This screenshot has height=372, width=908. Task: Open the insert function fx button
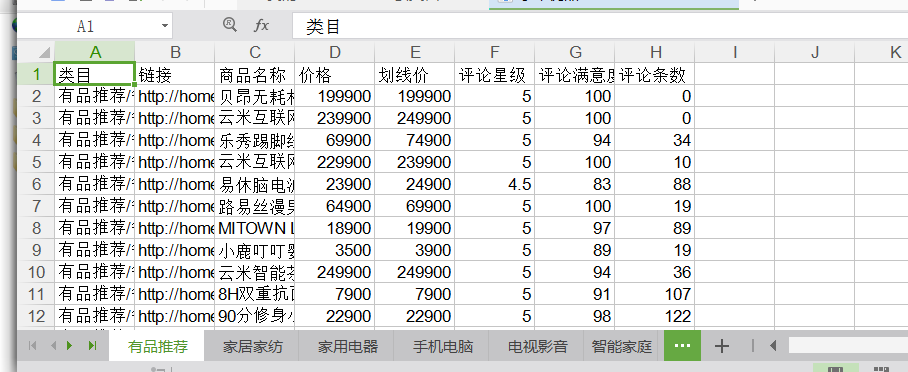click(x=262, y=25)
